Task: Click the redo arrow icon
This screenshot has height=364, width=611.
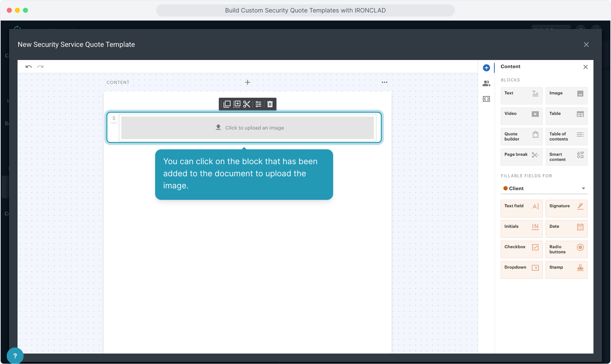Action: tap(40, 67)
